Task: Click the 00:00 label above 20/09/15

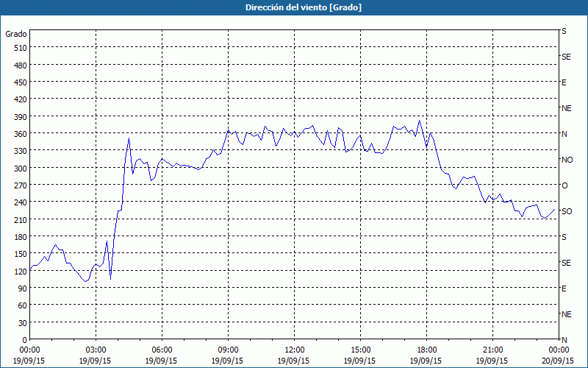Action: coord(559,350)
